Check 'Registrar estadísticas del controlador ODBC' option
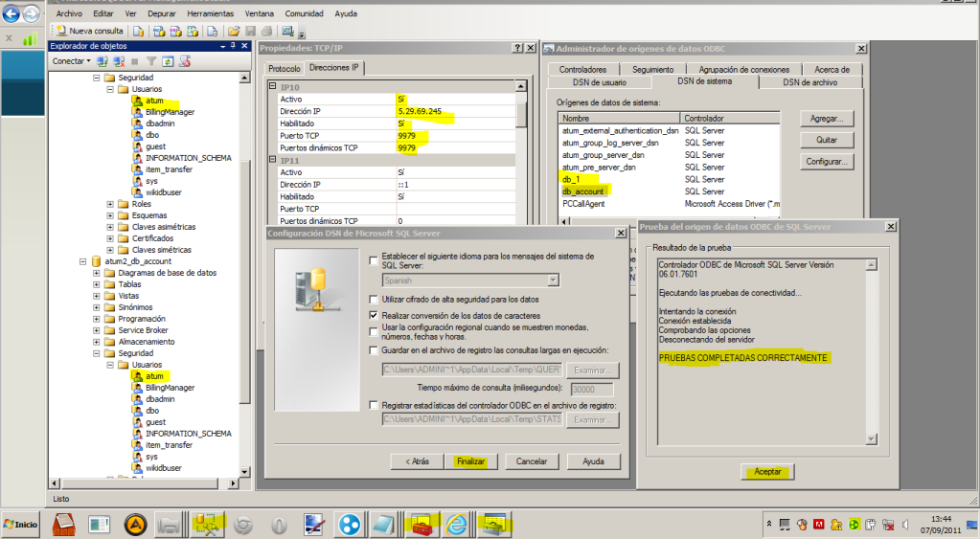This screenshot has height=539, width=980. click(374, 406)
